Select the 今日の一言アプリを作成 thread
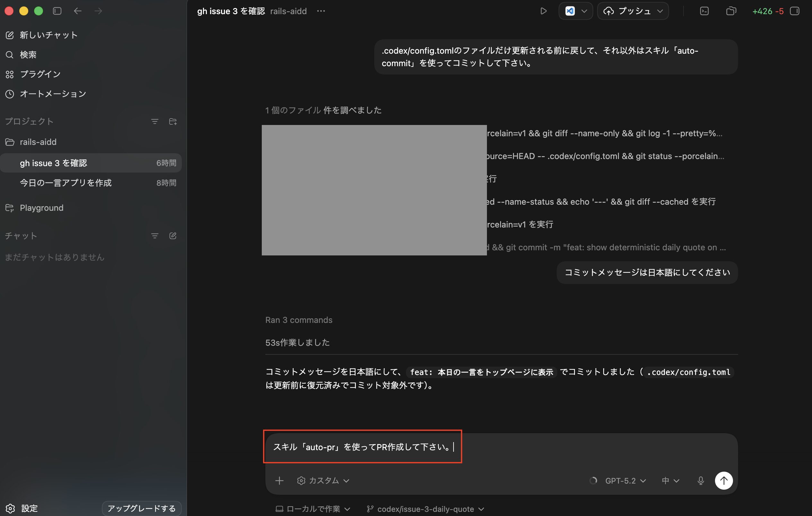This screenshot has width=812, height=516. coord(66,183)
